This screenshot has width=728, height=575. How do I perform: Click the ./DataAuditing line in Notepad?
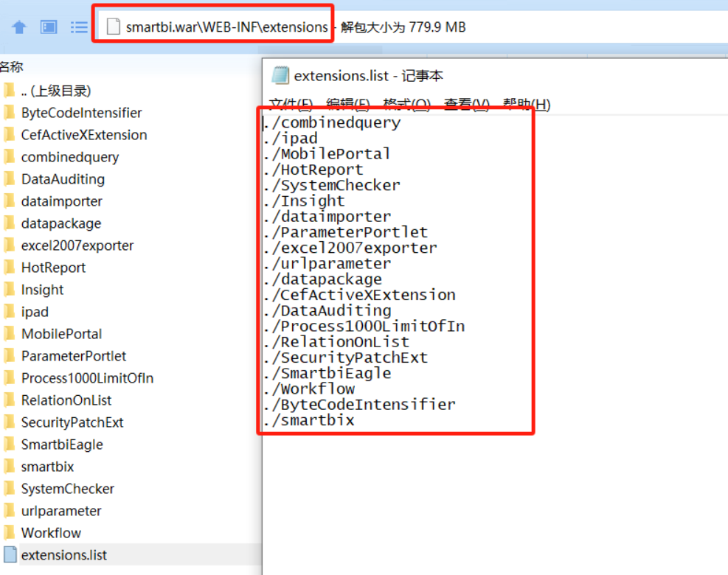pos(327,310)
